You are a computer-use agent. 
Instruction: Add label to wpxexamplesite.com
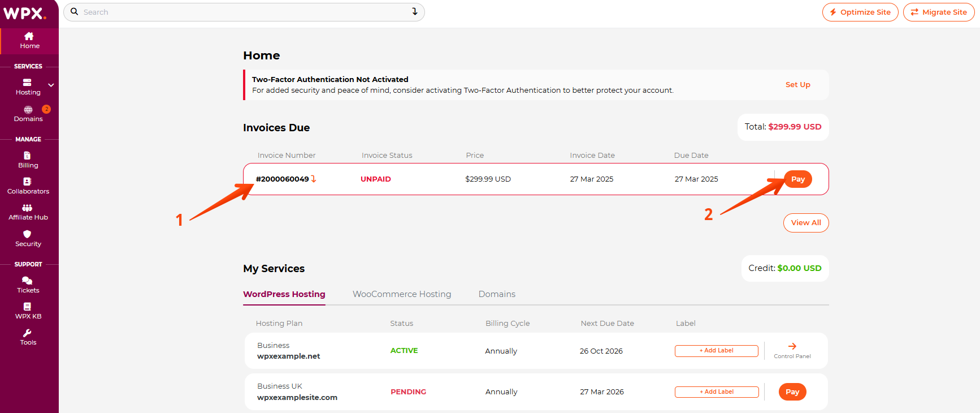click(717, 392)
